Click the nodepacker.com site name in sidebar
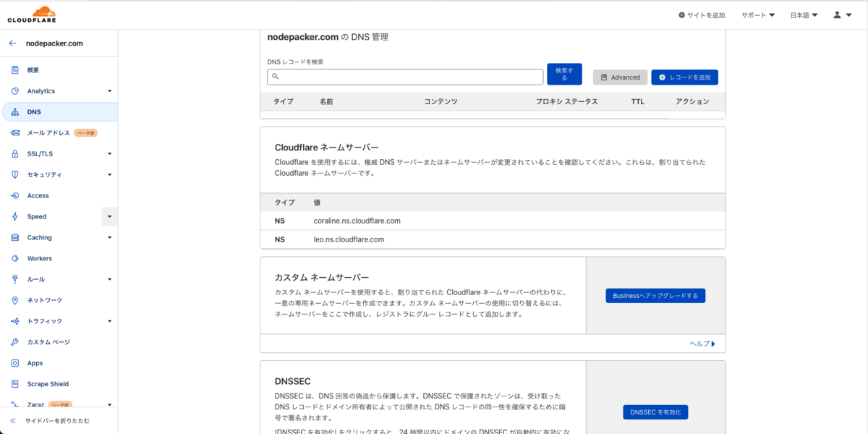Image resolution: width=868 pixels, height=434 pixels. [54, 43]
